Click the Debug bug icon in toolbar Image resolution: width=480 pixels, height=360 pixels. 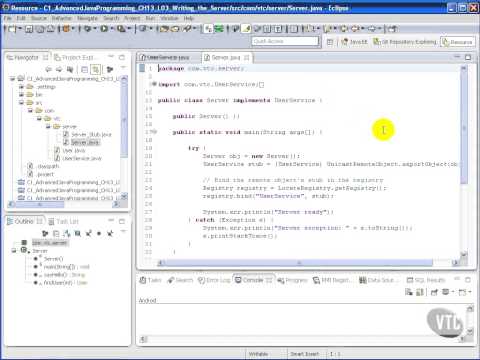pyautogui.click(x=88, y=29)
